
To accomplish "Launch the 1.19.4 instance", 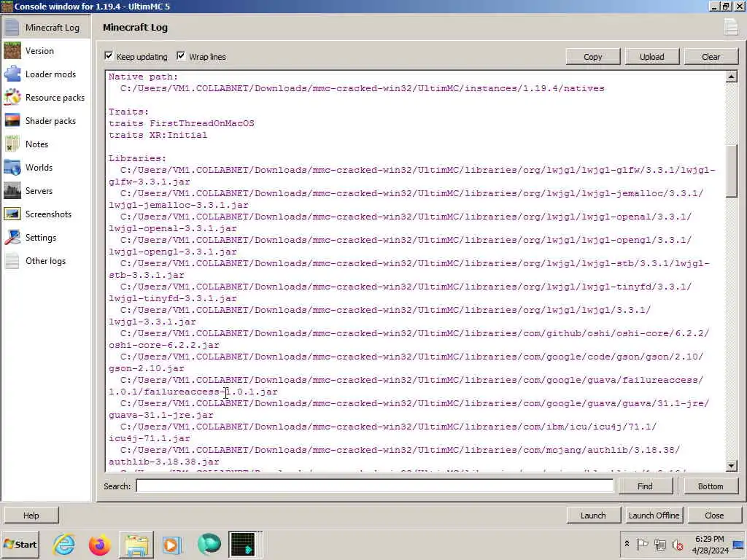I will click(593, 516).
